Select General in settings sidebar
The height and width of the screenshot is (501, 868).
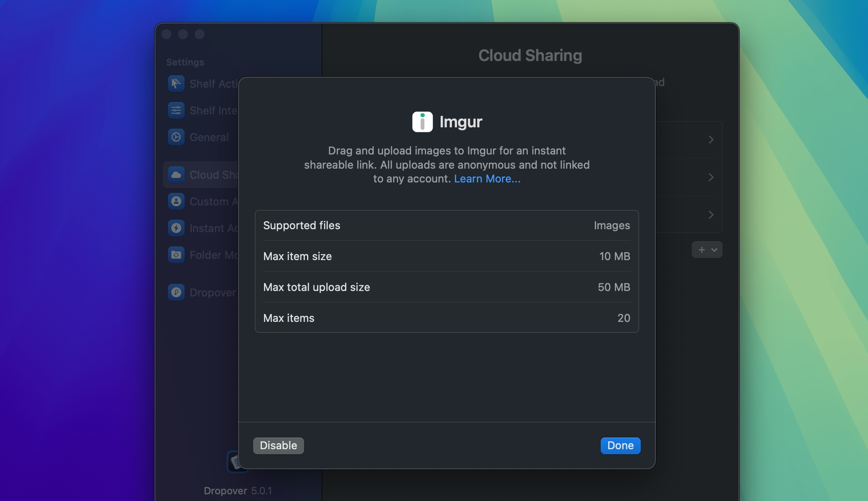pyautogui.click(x=209, y=137)
